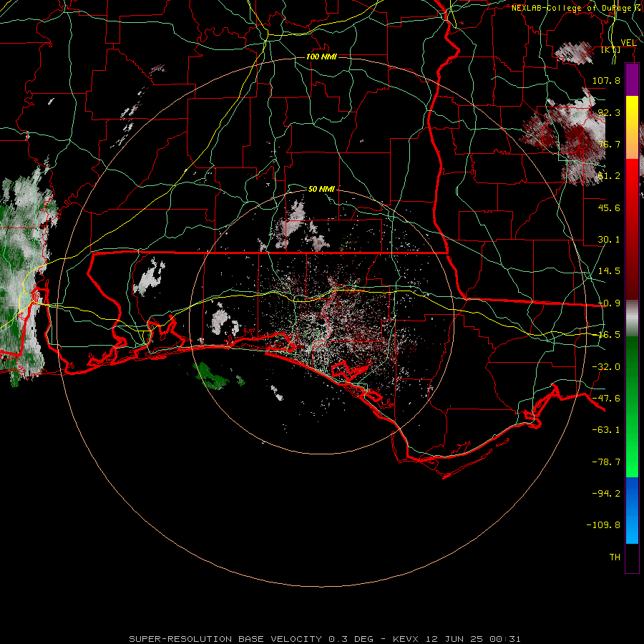
Task: Select the -63.1 value on velocity scale
Action: click(x=606, y=430)
